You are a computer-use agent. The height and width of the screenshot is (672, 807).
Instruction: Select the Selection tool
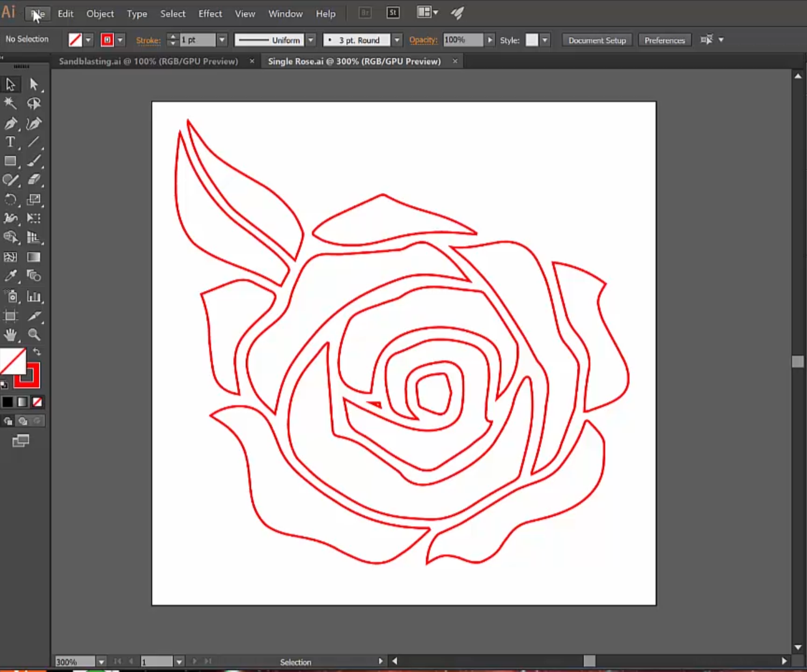[x=10, y=84]
